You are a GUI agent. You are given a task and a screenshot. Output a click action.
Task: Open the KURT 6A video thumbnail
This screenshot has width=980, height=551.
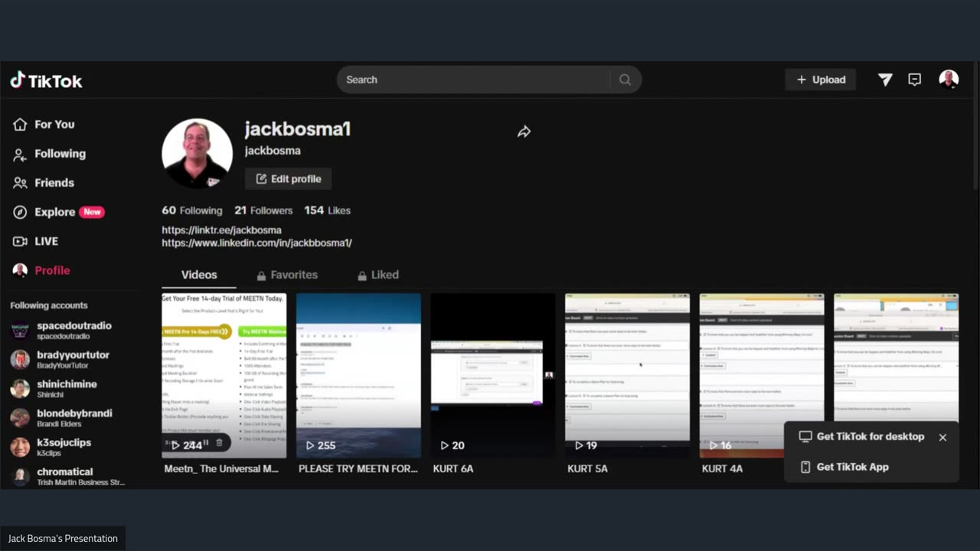point(493,375)
